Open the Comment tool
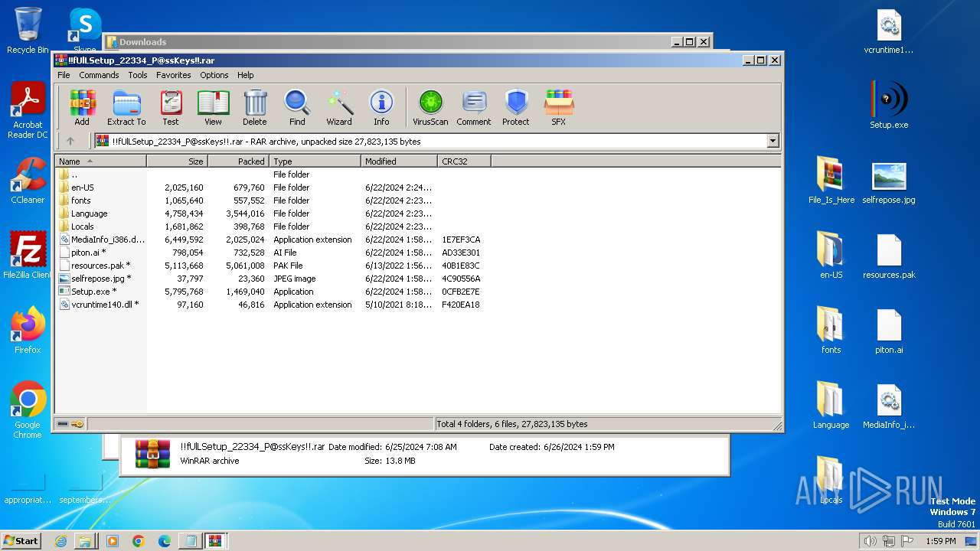Screen dimensions: 980x551 [474, 108]
